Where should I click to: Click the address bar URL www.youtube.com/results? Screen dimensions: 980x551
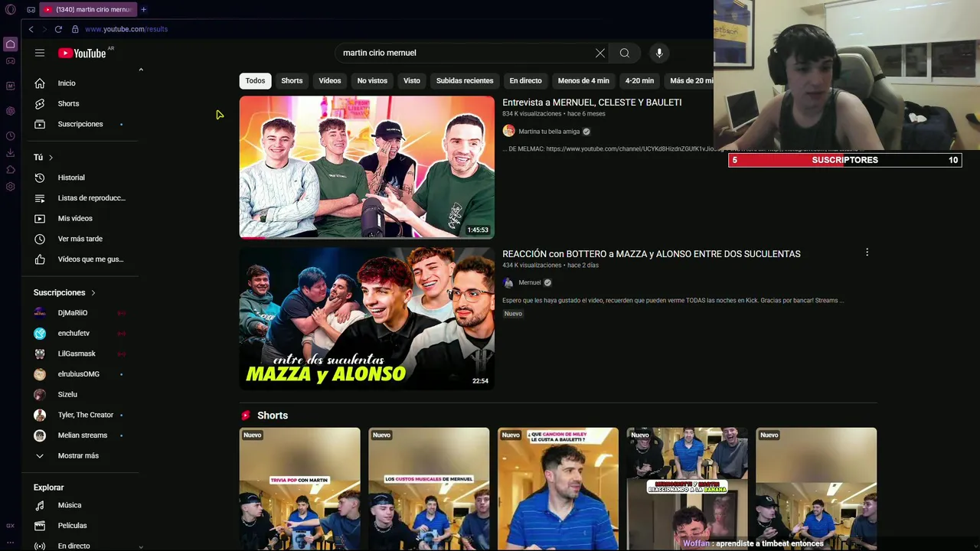[x=126, y=29]
